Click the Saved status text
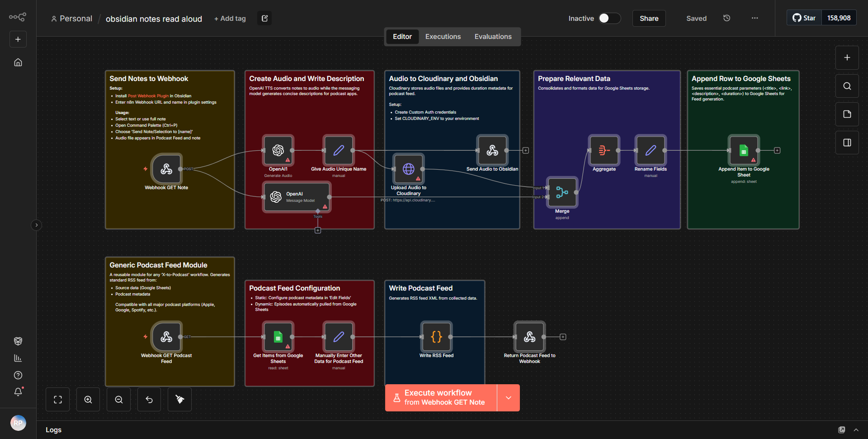868x439 pixels. [696, 19]
